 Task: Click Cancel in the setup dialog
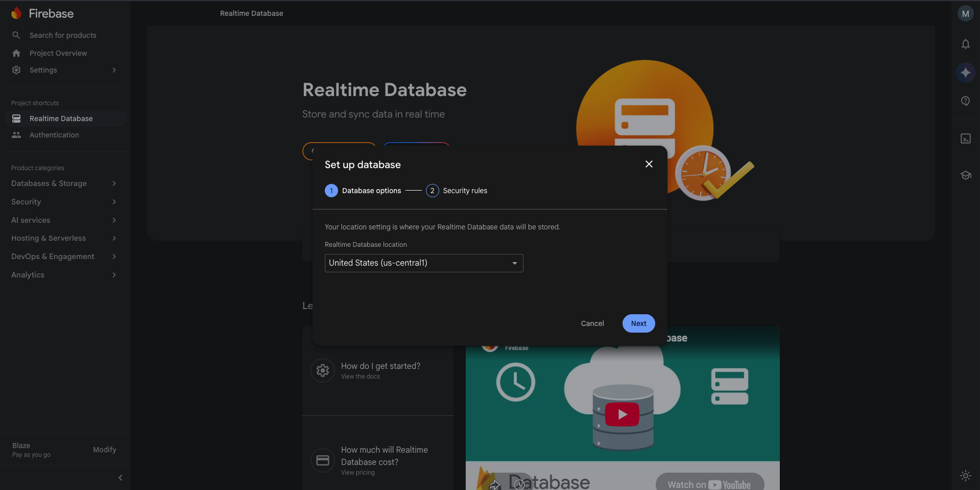coord(592,323)
